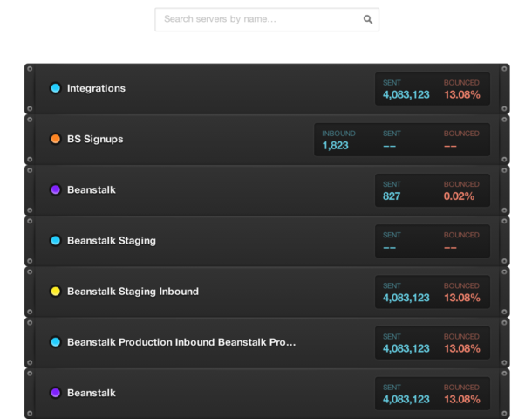This screenshot has width=532, height=419.
Task: Click the blue dot beside Beanstalk Production Inbound
Action: tap(55, 342)
